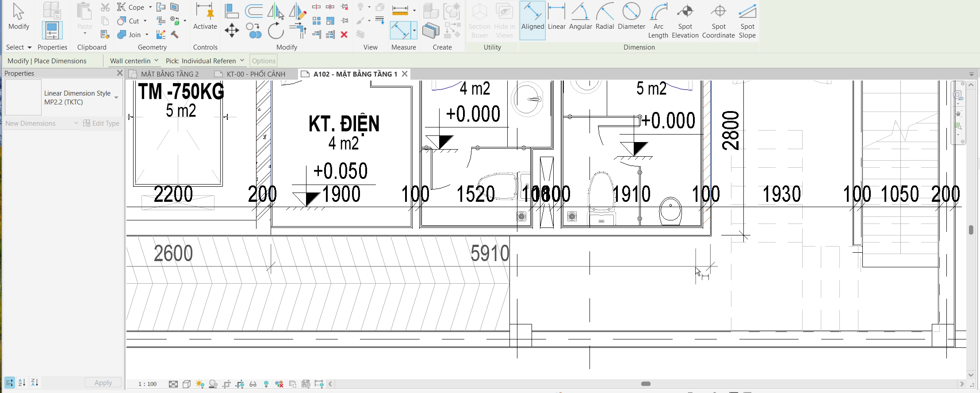Click the Align tool icon

point(231,11)
